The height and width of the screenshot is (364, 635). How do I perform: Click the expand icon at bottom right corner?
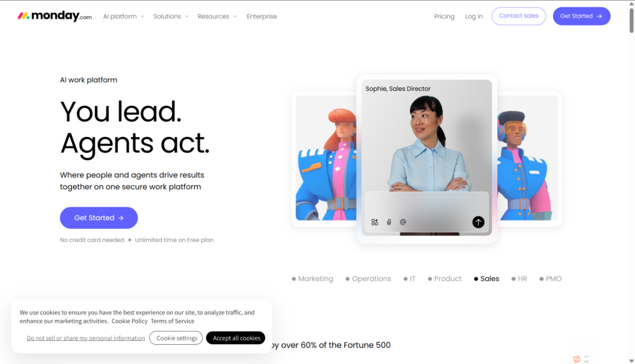[587, 359]
